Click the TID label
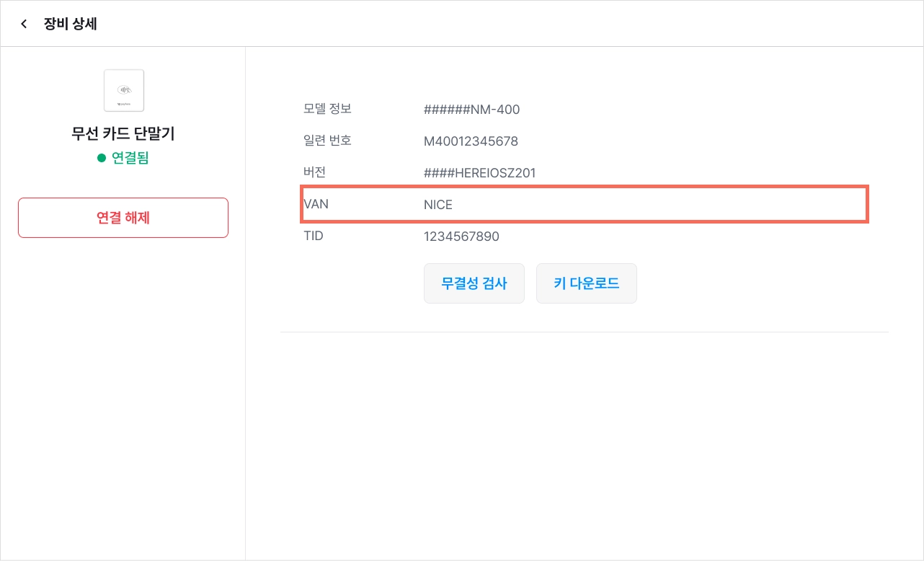This screenshot has width=924, height=561. [x=314, y=236]
